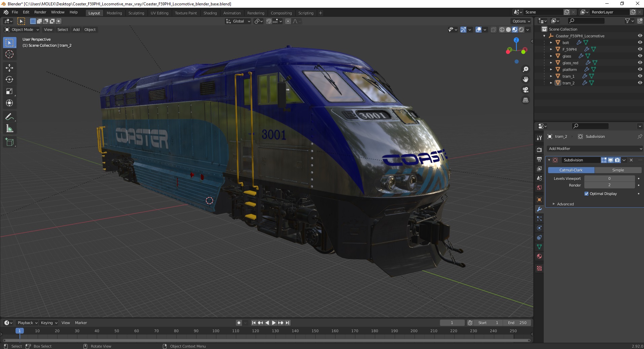
Task: Select Simple subdivision type
Action: 618,170
